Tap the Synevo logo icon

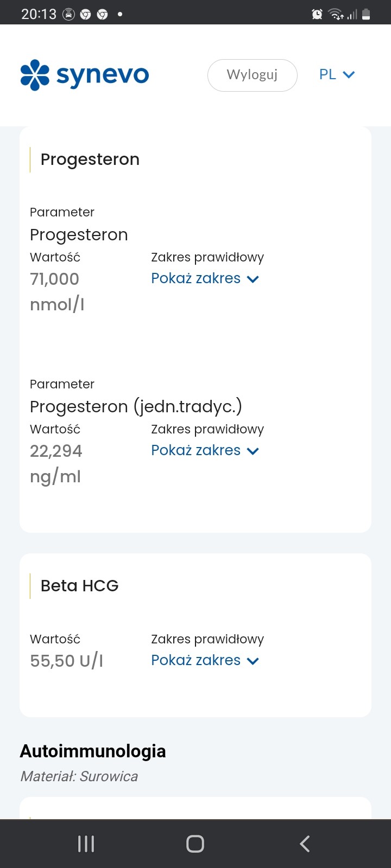tap(35, 75)
